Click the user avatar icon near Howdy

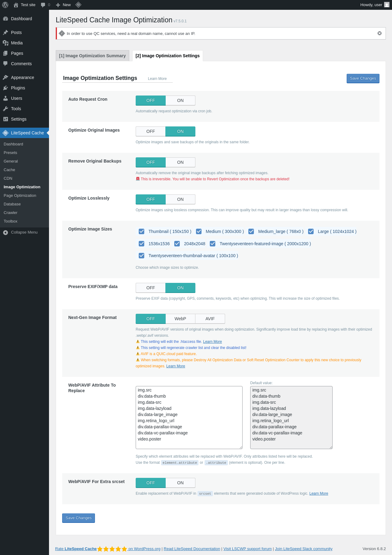[x=387, y=5]
